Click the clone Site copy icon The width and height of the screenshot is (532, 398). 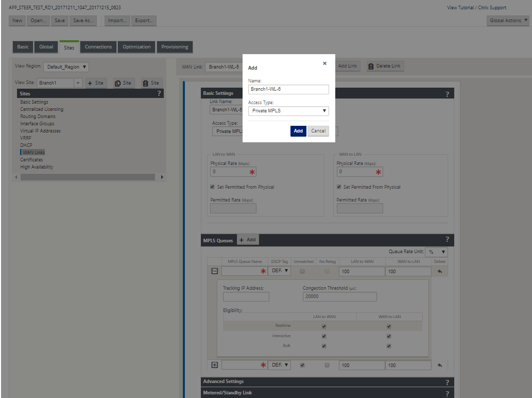pos(118,83)
